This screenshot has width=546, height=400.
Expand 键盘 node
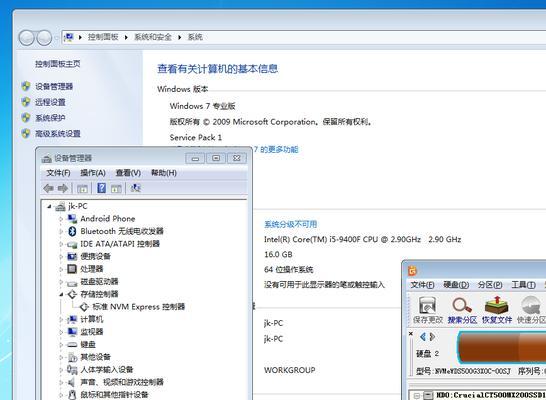coord(61,344)
